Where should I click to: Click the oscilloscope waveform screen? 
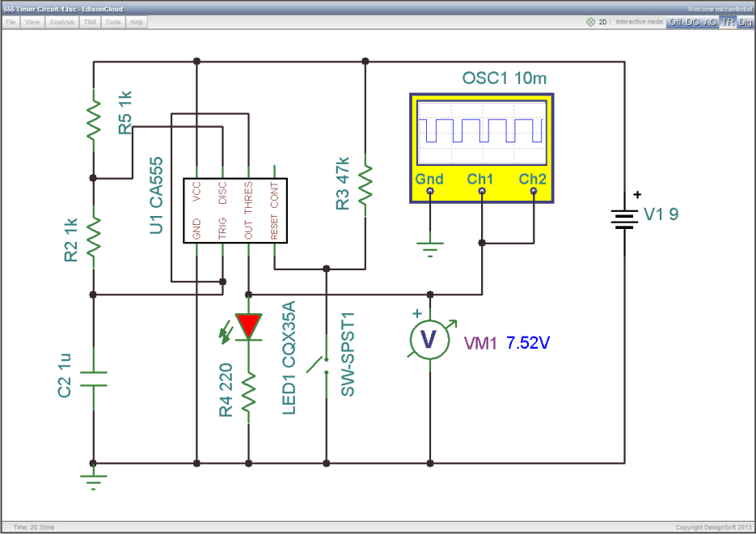click(482, 133)
